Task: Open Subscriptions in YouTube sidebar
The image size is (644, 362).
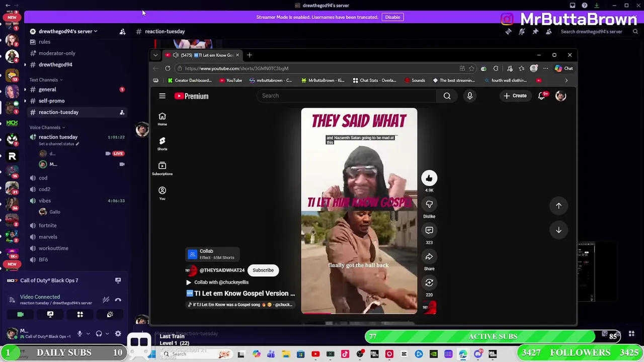Action: (x=162, y=168)
